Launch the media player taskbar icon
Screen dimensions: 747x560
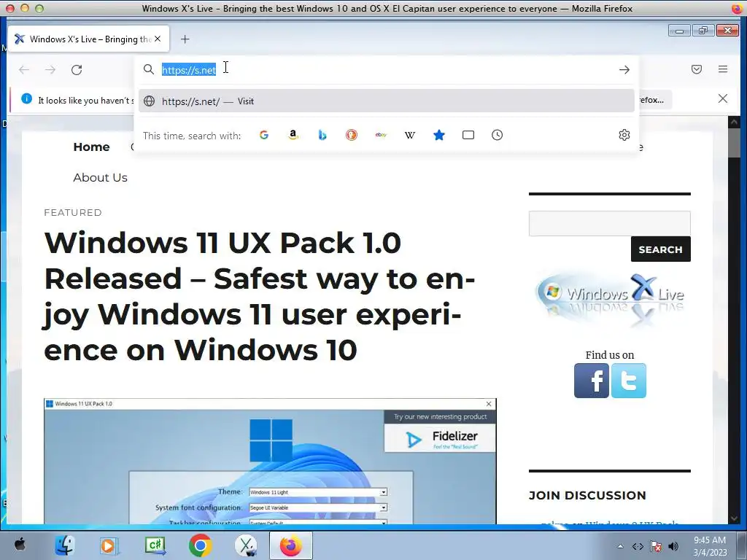(109, 545)
